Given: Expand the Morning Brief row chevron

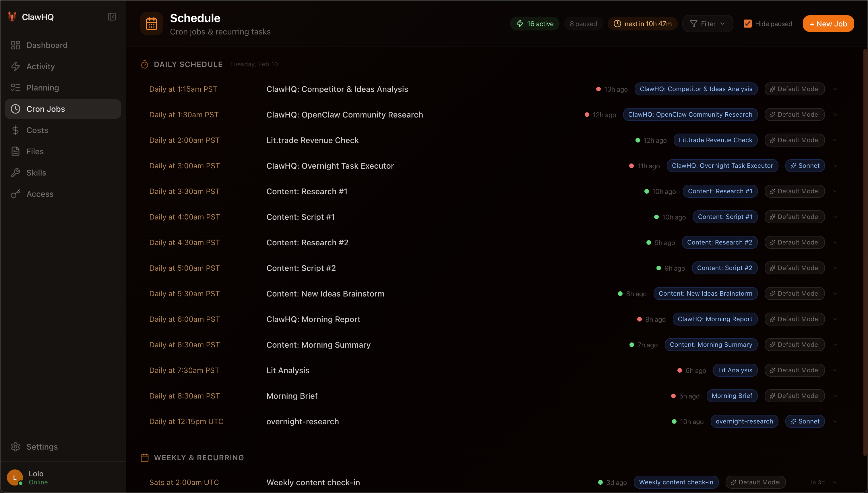Looking at the screenshot, I should [836, 396].
